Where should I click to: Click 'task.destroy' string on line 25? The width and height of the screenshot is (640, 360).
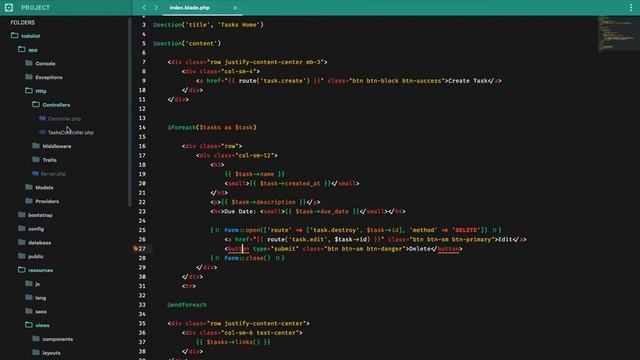pyautogui.click(x=334, y=230)
